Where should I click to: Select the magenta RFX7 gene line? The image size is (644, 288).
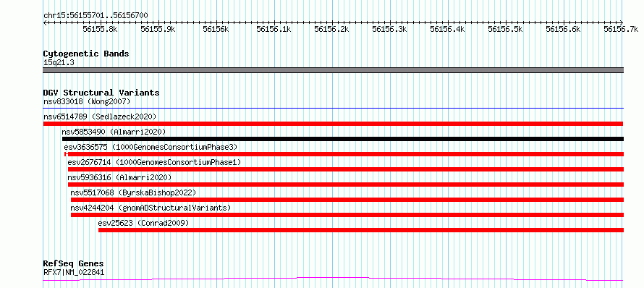pos(334,279)
